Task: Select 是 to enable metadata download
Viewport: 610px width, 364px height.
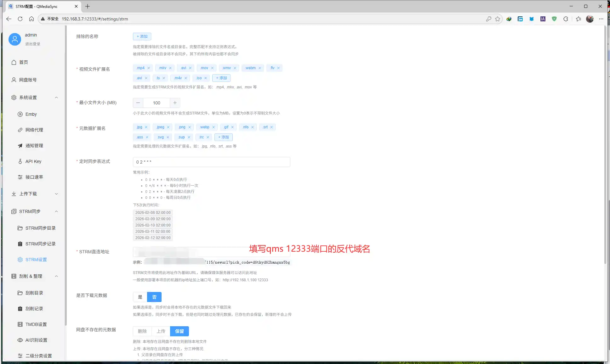Action: 140,297
